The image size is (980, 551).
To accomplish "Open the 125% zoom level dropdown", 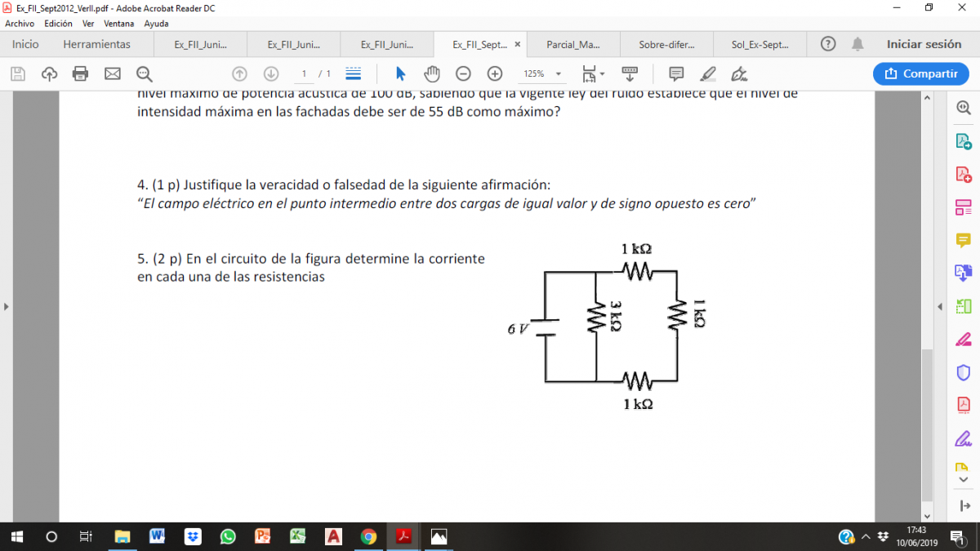I will point(542,74).
